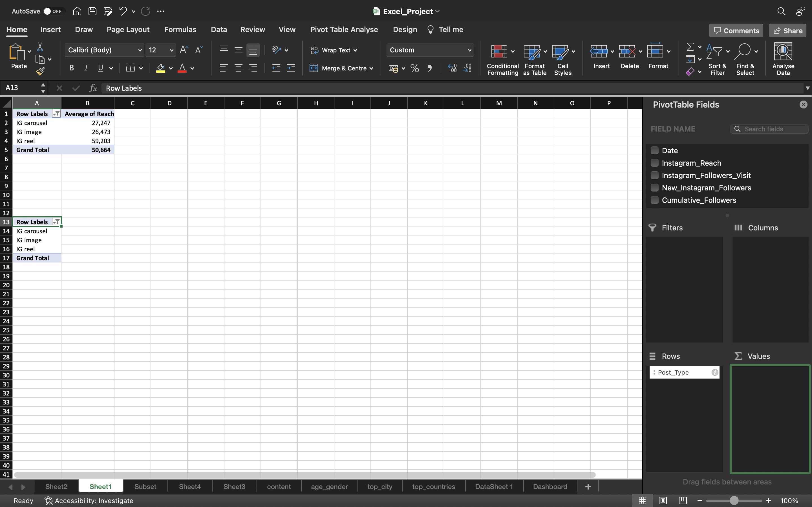Switch to the Dashboard sheet tab
Image resolution: width=812 pixels, height=507 pixels.
550,486
